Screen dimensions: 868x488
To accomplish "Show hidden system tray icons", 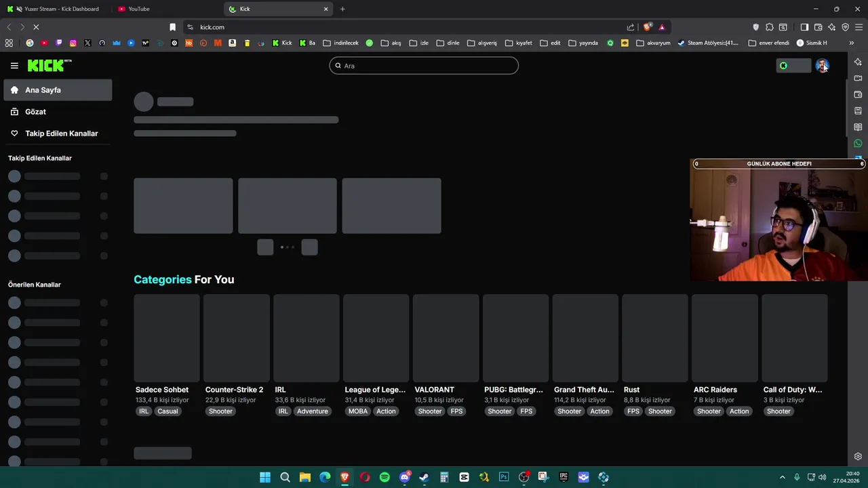I will coord(782,477).
